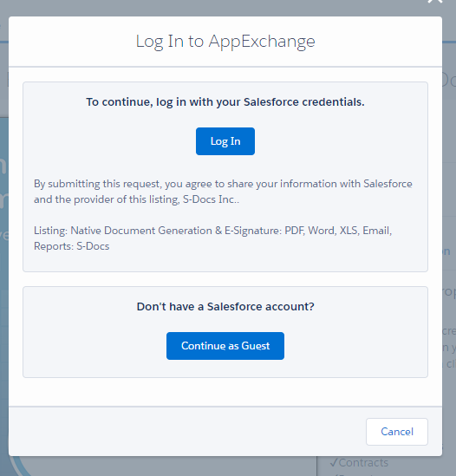456x476 pixels.
Task: Choose Continue as Guest
Action: coord(225,346)
